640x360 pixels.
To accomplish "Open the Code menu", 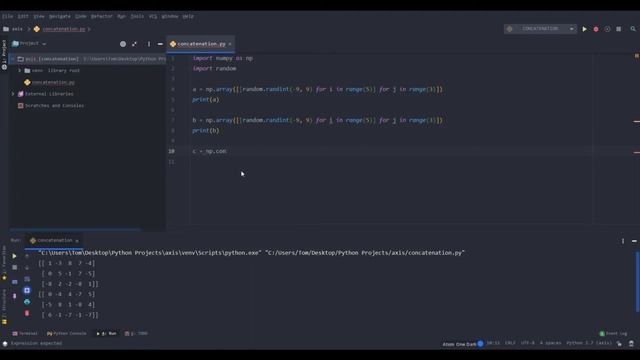I will [81, 16].
